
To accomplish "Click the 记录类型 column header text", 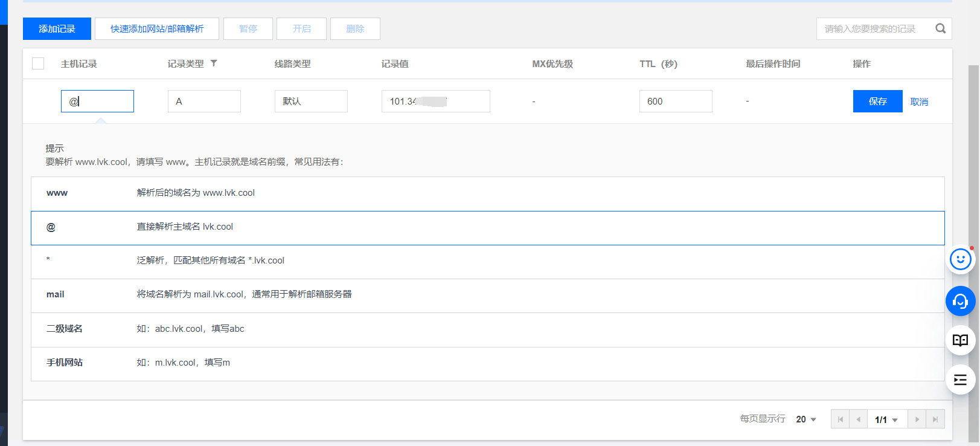I will [x=185, y=63].
